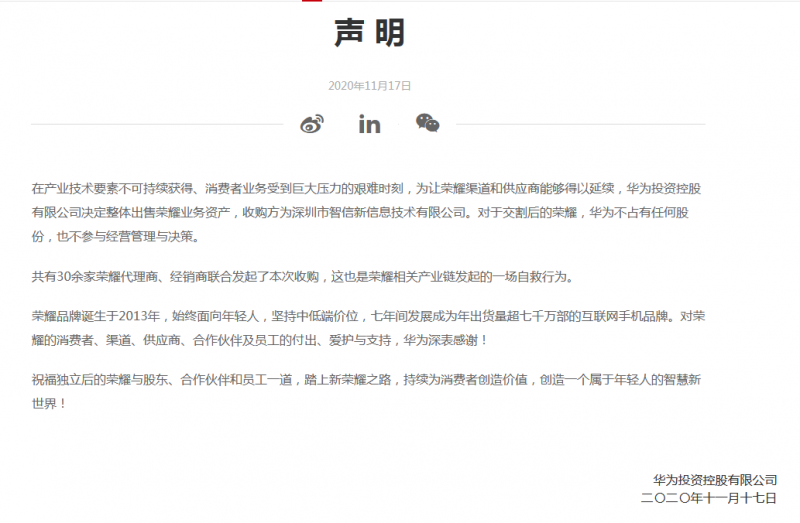
Task: Click the line starting 耀的消费者、渠道、供应商
Action: pos(260,340)
